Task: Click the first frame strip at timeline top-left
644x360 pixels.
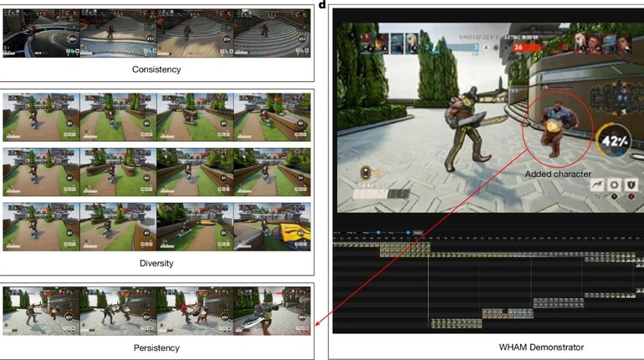Action: [x=355, y=244]
